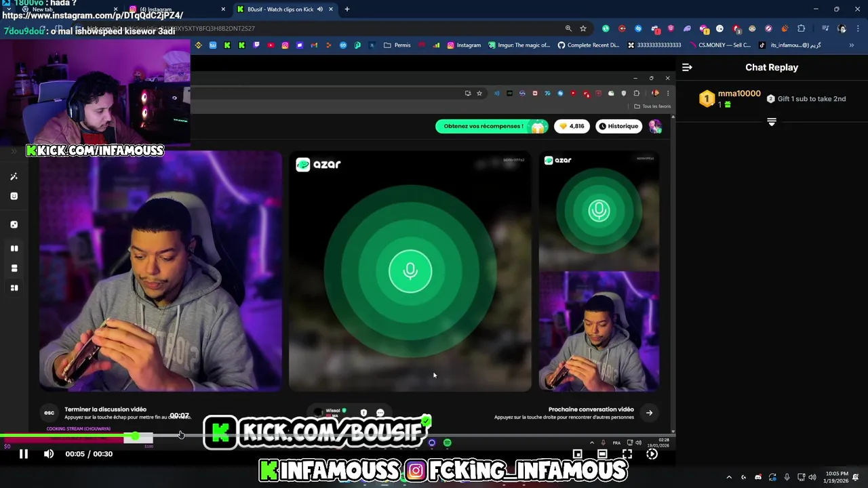Open Complete Recent Di... GitHub bookmark

(x=589, y=45)
